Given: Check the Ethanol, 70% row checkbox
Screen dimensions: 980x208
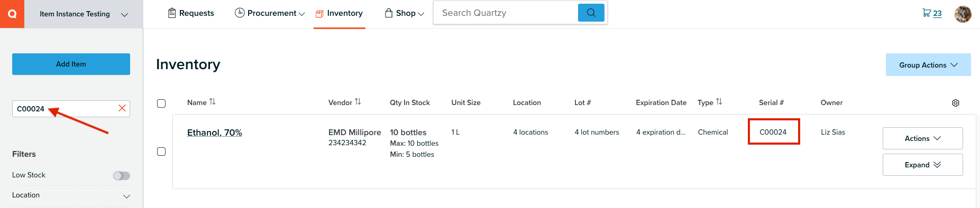Looking at the screenshot, I should point(161,152).
